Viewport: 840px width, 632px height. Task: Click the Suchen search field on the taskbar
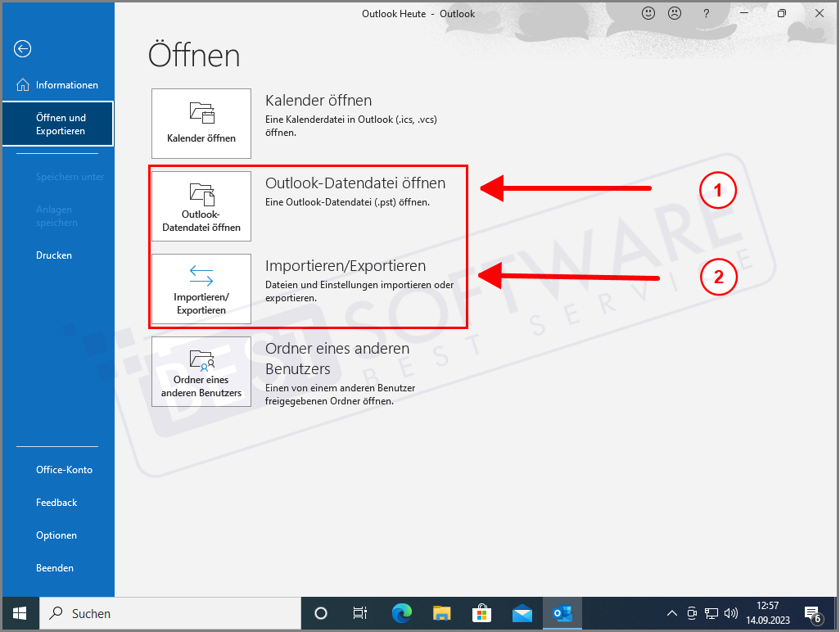pos(164,613)
